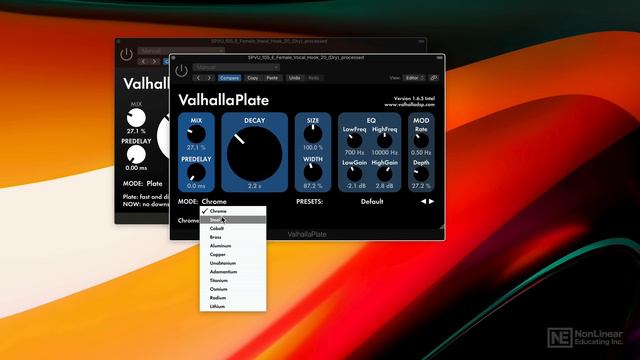Click the link icon in plugin header
The width and height of the screenshot is (640, 360).
pos(434,78)
